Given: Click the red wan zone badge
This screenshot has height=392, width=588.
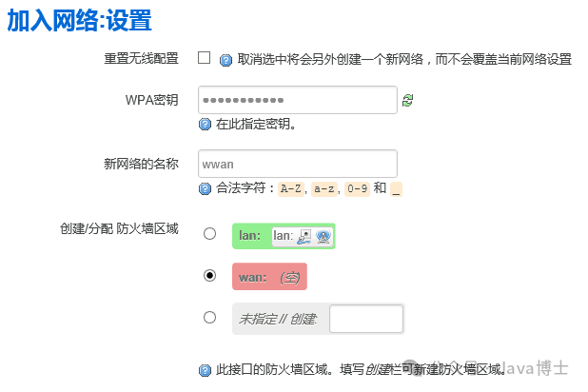Looking at the screenshot, I should point(269,277).
